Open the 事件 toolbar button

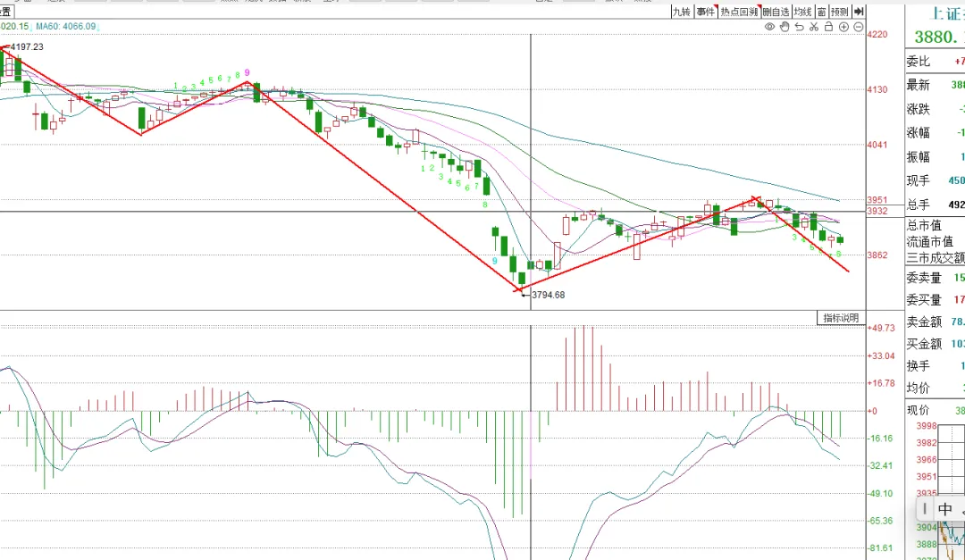click(x=705, y=11)
